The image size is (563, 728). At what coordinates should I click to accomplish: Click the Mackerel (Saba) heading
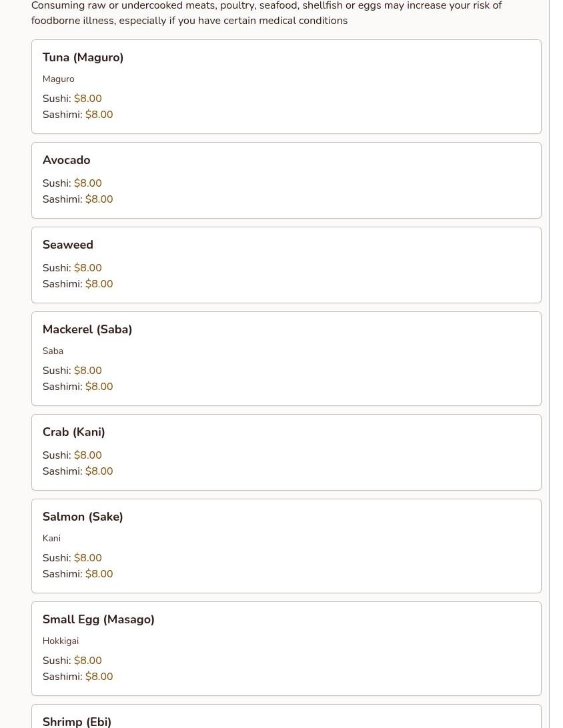tap(87, 329)
